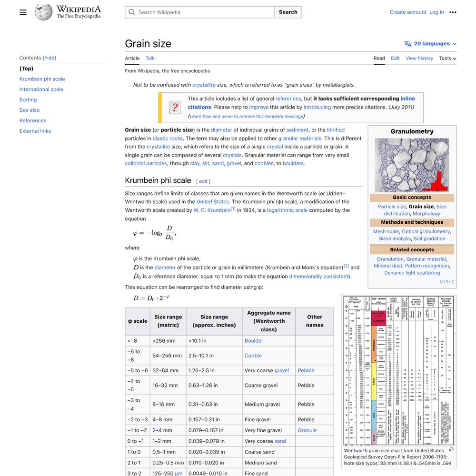
Task: Hide the Contents sidebar
Action: click(x=50, y=58)
